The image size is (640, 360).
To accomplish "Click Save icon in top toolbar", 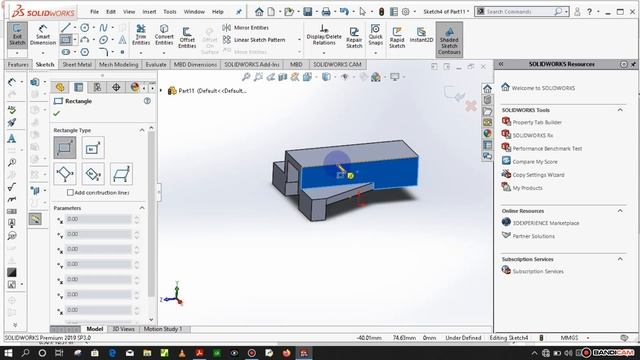I will pyautogui.click(x=308, y=12).
